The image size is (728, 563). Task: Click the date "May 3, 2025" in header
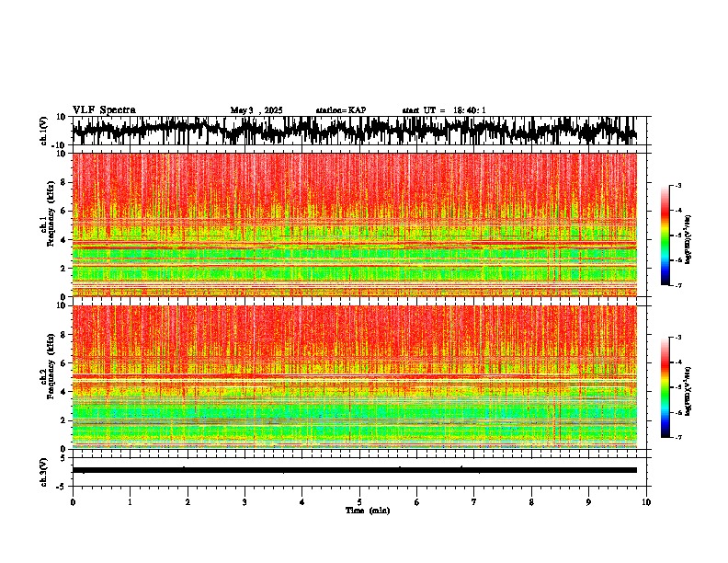tap(256, 110)
